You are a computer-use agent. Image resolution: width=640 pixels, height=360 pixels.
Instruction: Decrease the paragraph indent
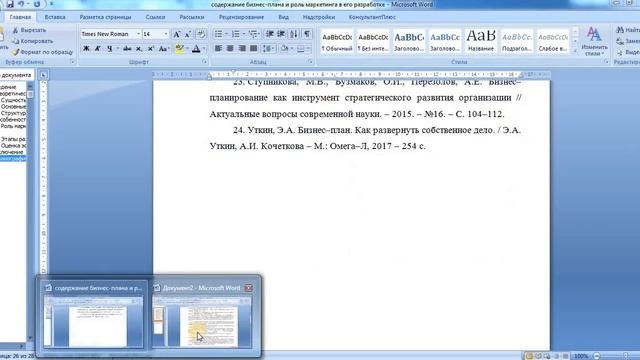pos(269,34)
